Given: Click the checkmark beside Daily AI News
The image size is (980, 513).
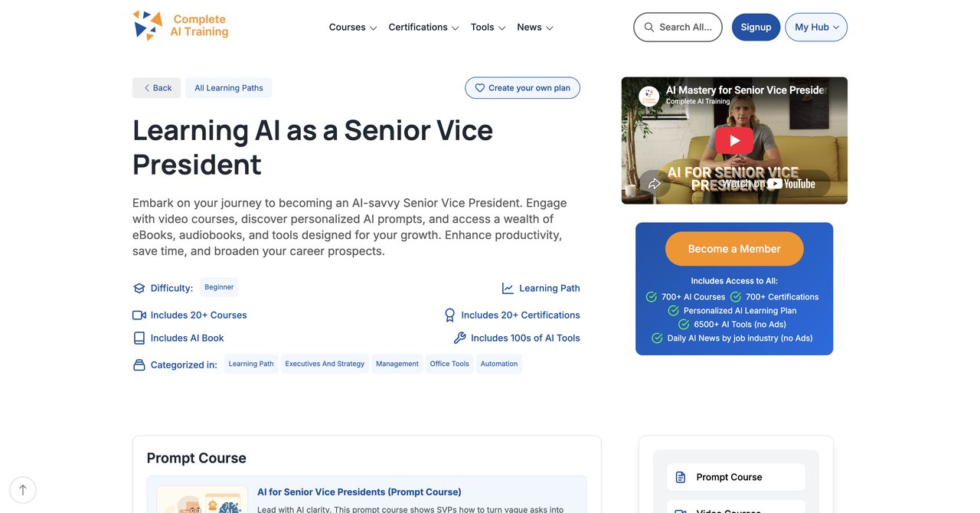Looking at the screenshot, I should pyautogui.click(x=657, y=338).
